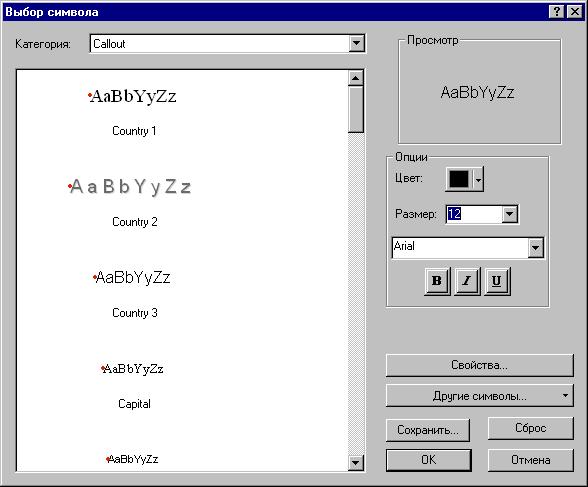Open the Другие символы... menu button
Screen dimensions: 588x487
[x=480, y=396]
